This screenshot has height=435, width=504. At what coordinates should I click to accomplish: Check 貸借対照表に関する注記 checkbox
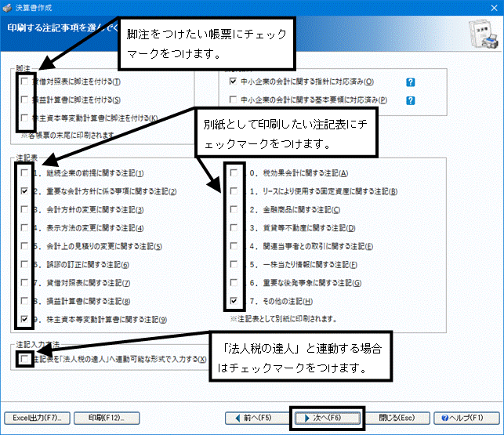pyautogui.click(x=24, y=283)
